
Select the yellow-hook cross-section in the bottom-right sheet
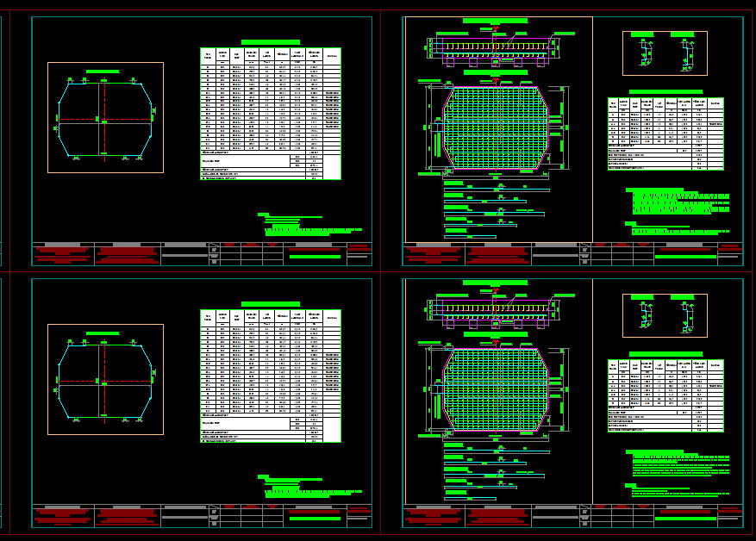pyautogui.click(x=496, y=310)
